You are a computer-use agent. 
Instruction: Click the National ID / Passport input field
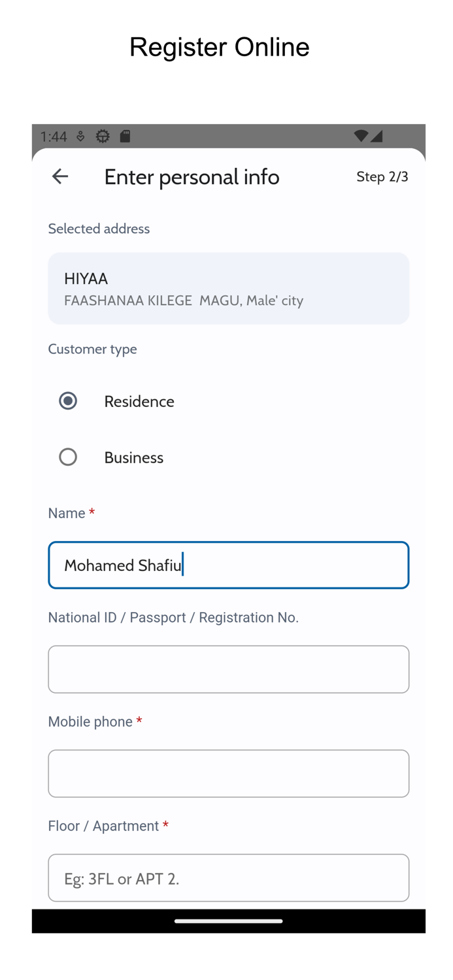pyautogui.click(x=228, y=669)
